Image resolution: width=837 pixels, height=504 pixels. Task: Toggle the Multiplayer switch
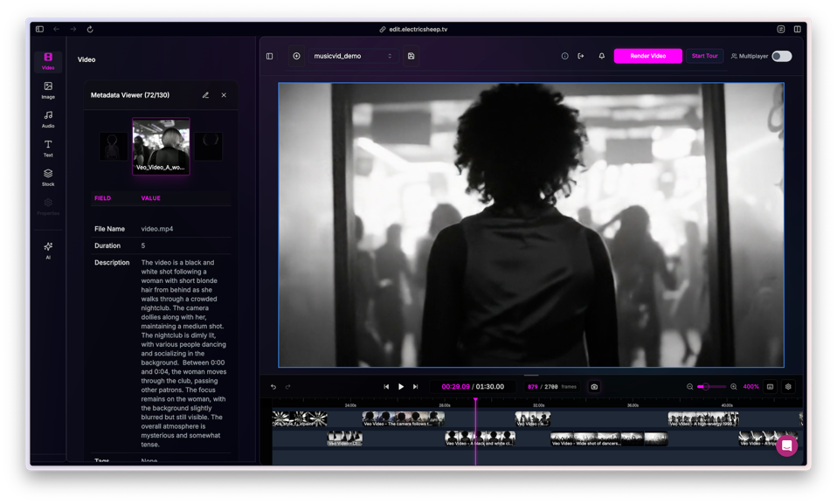pyautogui.click(x=781, y=56)
